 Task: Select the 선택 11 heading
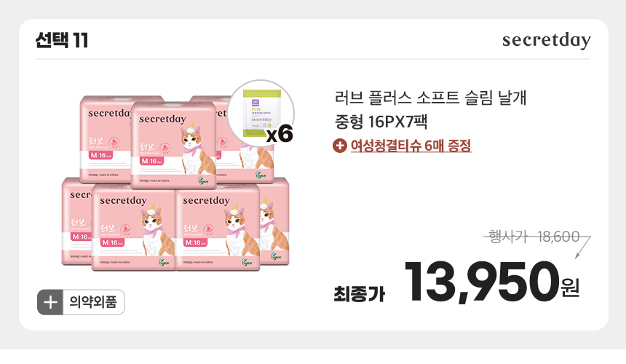pyautogui.click(x=62, y=40)
